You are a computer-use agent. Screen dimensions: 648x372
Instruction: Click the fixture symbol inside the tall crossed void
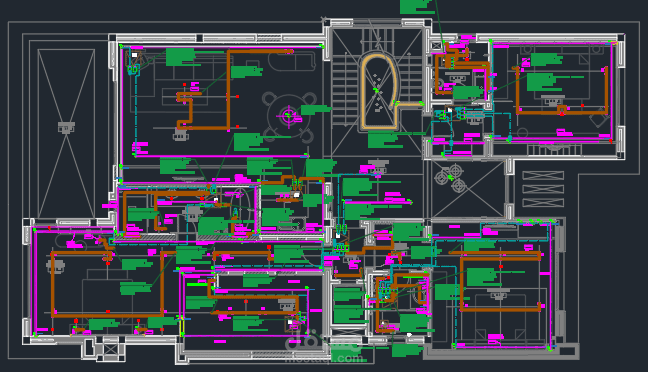pyautogui.click(x=66, y=127)
